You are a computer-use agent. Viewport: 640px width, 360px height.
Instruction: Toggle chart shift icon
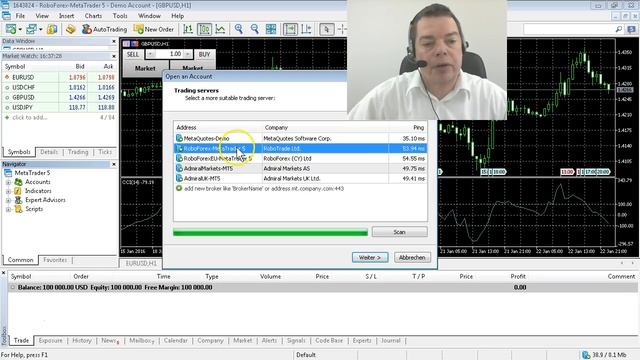tap(306, 29)
